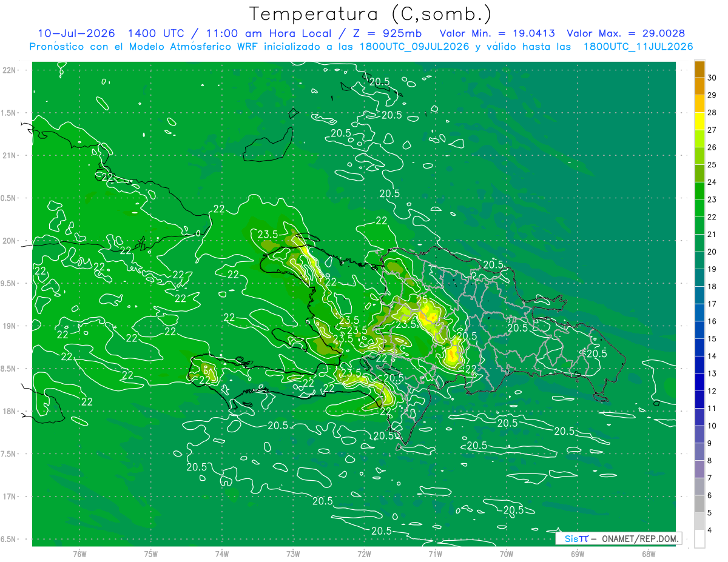This screenshot has height=562, width=728.
Task: Click the bright yellow swatch in the color scale
Action: (x=699, y=121)
